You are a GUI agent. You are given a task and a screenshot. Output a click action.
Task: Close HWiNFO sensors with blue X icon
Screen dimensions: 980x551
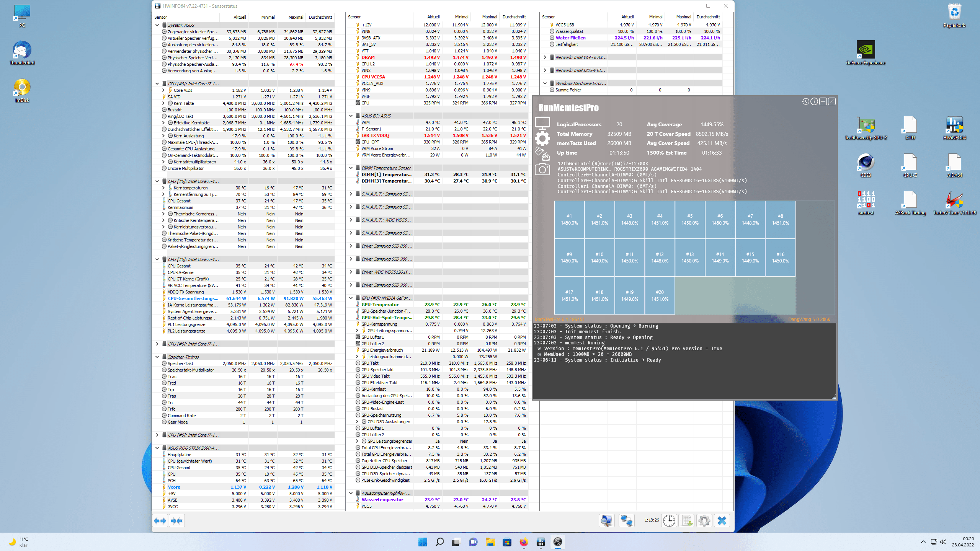click(x=722, y=521)
